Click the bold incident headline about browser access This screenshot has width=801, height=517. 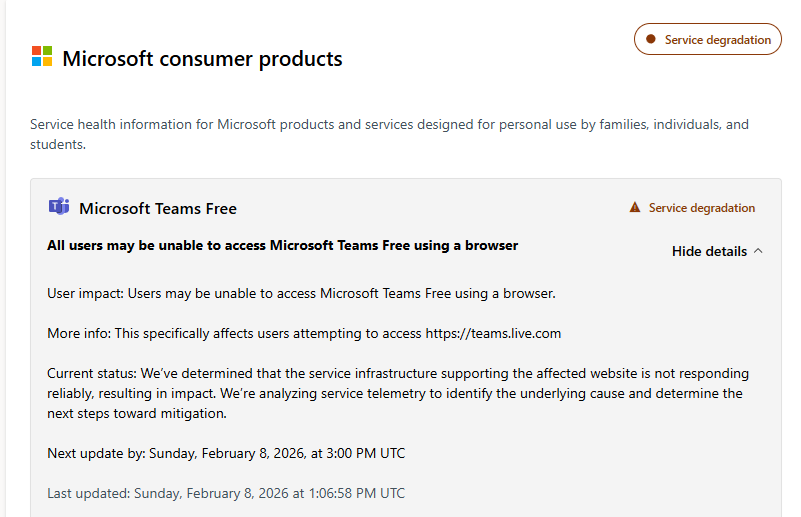coord(282,245)
